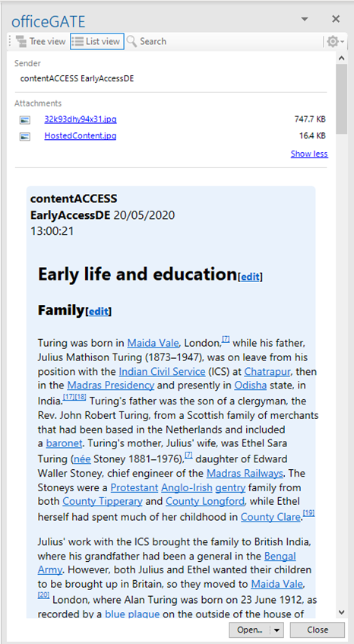Open the officeGATE pane options arrow

305,19
